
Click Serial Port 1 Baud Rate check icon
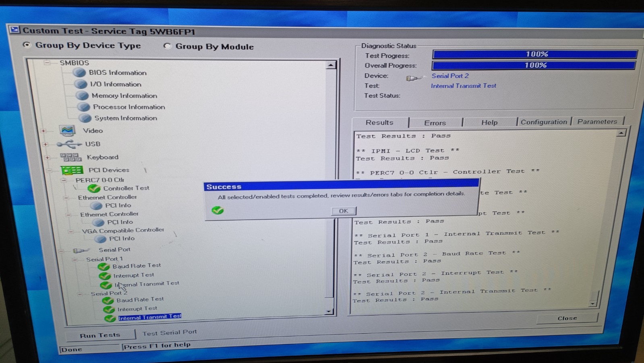(x=104, y=266)
